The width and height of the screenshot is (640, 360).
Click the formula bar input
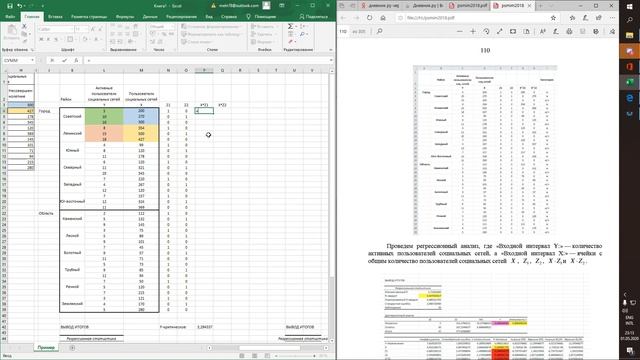point(208,60)
